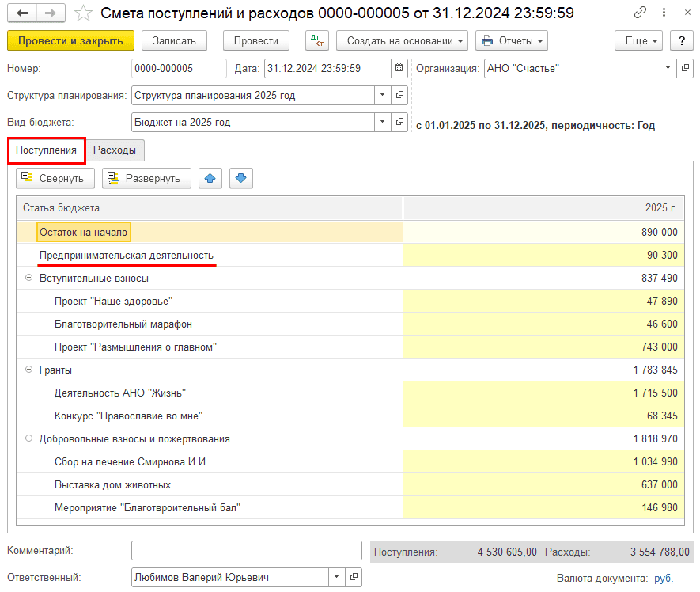Click the forward navigation arrow
The height and width of the screenshot is (592, 700).
pos(51,13)
